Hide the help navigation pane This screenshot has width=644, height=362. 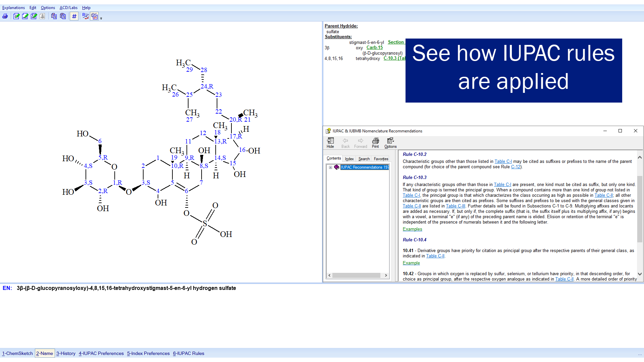[x=330, y=142]
